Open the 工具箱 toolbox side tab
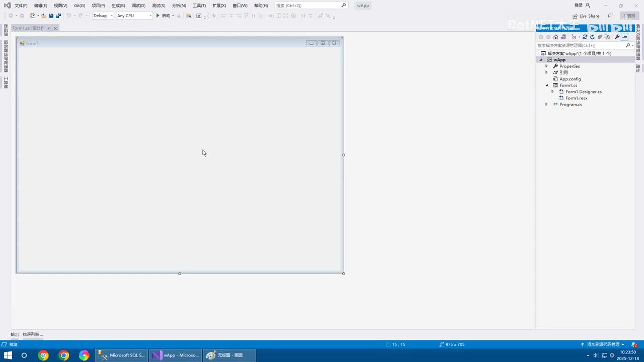 point(6,82)
